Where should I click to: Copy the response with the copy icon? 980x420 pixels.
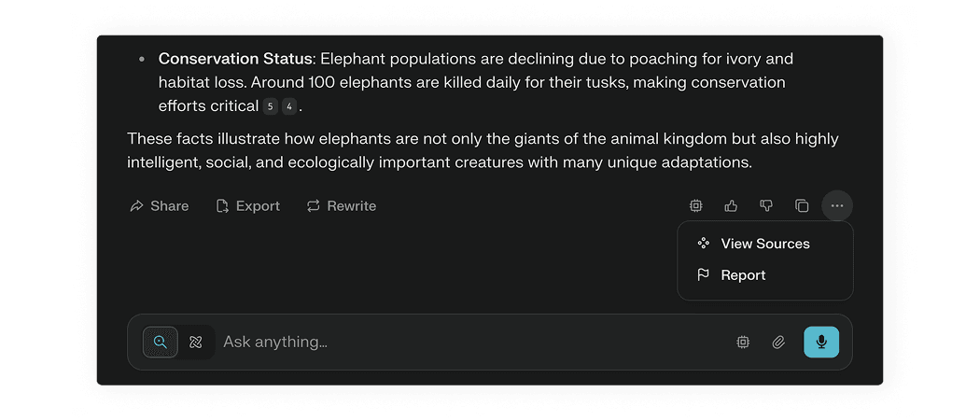pyautogui.click(x=802, y=205)
